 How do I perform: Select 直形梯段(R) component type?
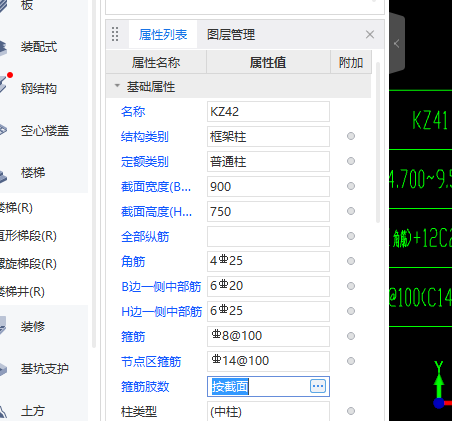click(x=28, y=236)
